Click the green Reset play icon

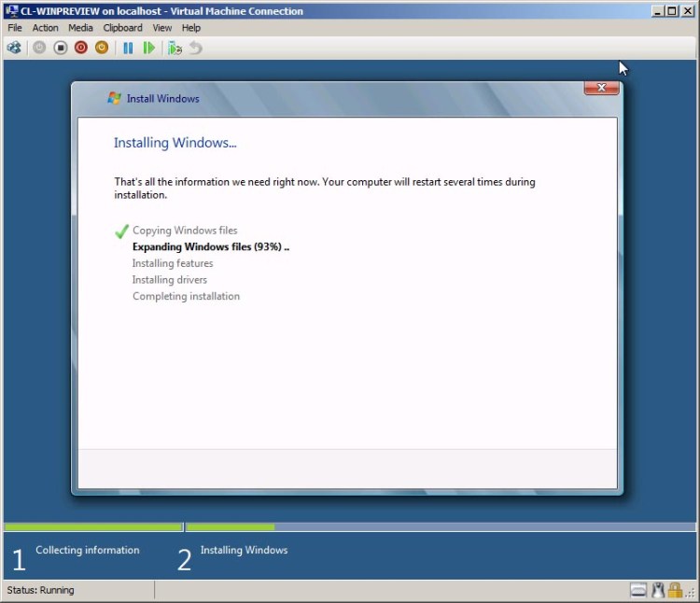coord(149,48)
